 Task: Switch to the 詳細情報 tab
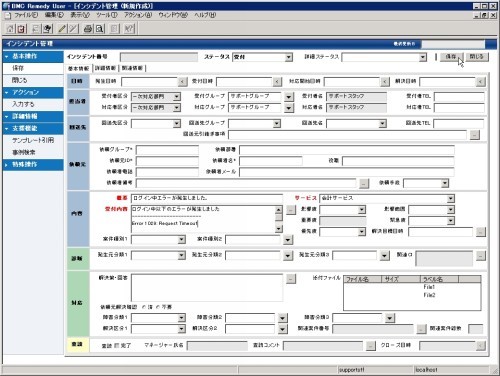tap(105, 68)
